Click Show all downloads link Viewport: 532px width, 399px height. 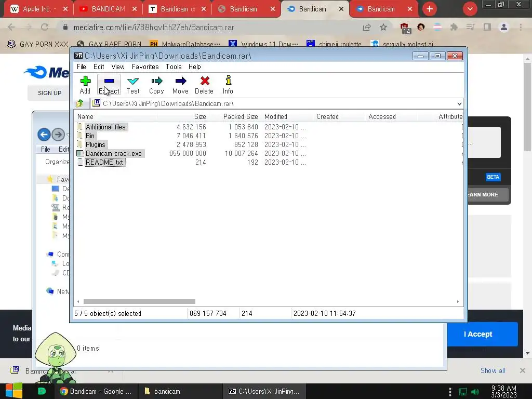click(493, 370)
